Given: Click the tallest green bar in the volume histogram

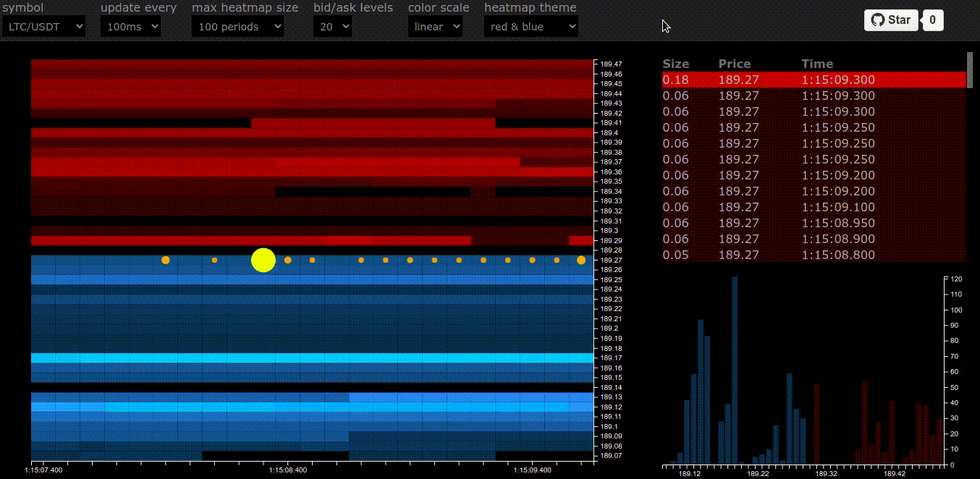Looking at the screenshot, I should (736, 362).
